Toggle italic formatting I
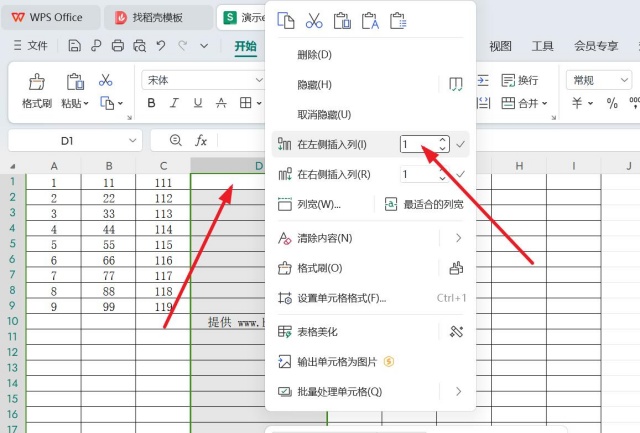The height and width of the screenshot is (433, 640). coord(174,103)
